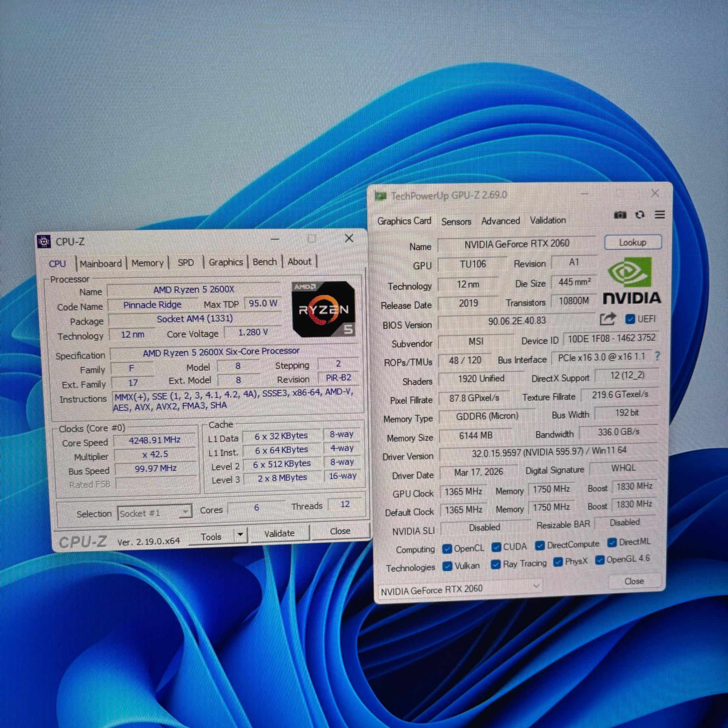Click the BIOS export share icon

click(x=607, y=319)
